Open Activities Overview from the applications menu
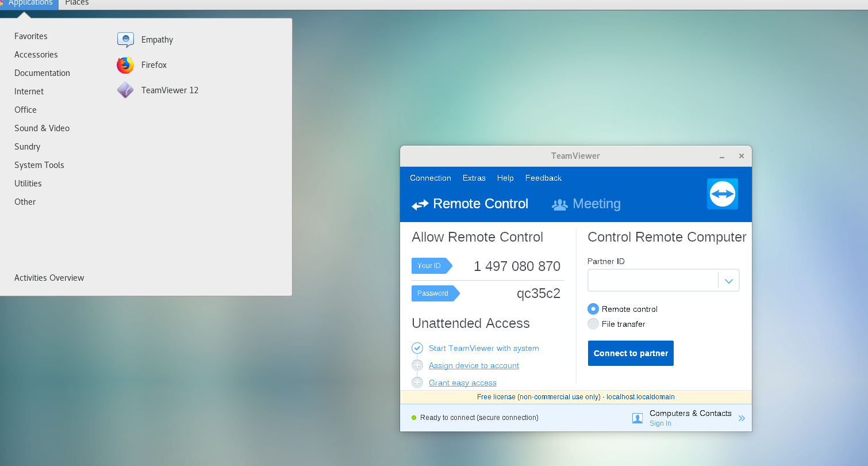Image resolution: width=868 pixels, height=466 pixels. tap(49, 278)
